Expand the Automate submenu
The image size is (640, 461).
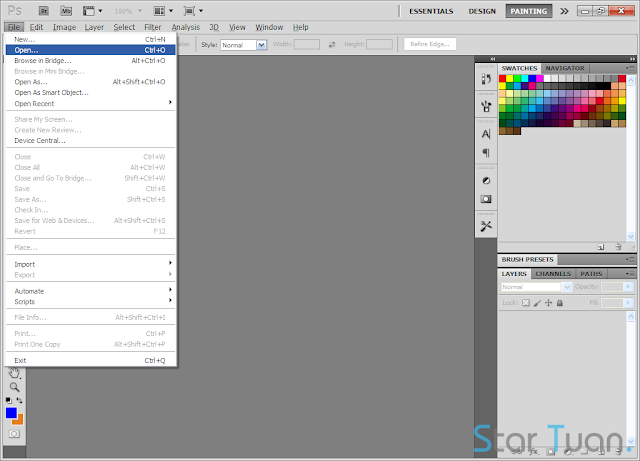coord(91,291)
